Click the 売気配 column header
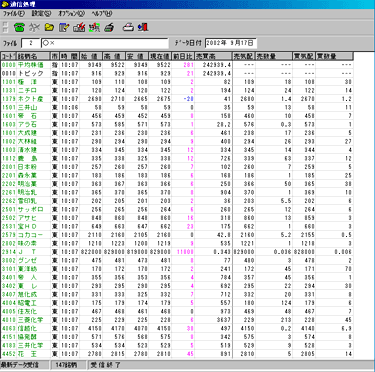 (x=244, y=56)
